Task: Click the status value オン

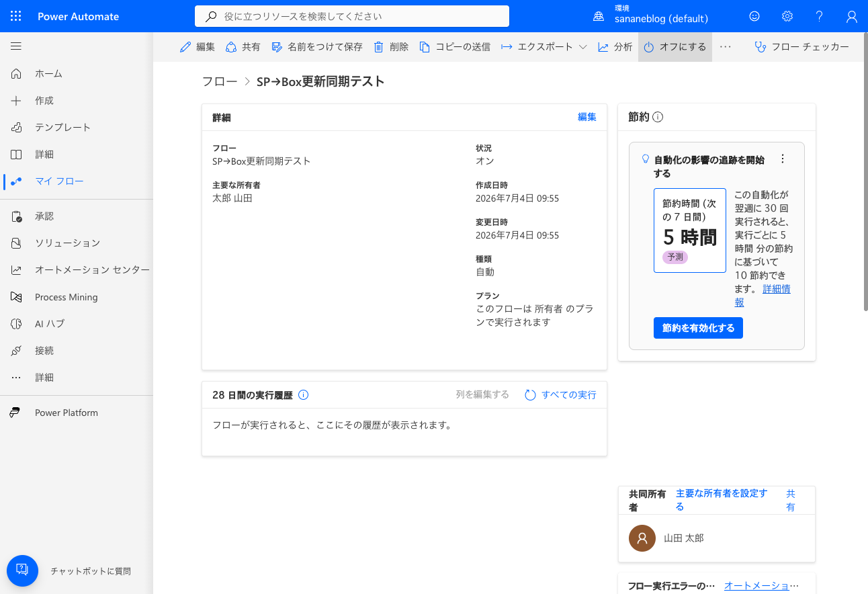Action: (x=485, y=161)
